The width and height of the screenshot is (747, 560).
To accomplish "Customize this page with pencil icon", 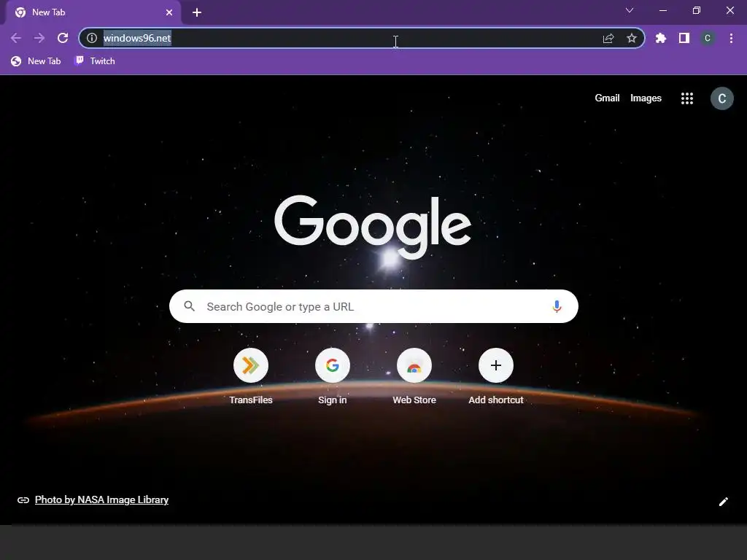I will [723, 502].
